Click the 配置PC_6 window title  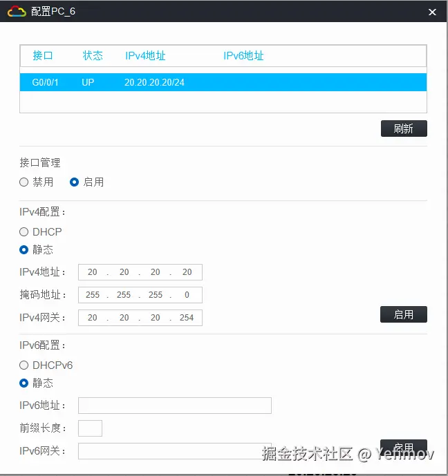coord(53,12)
